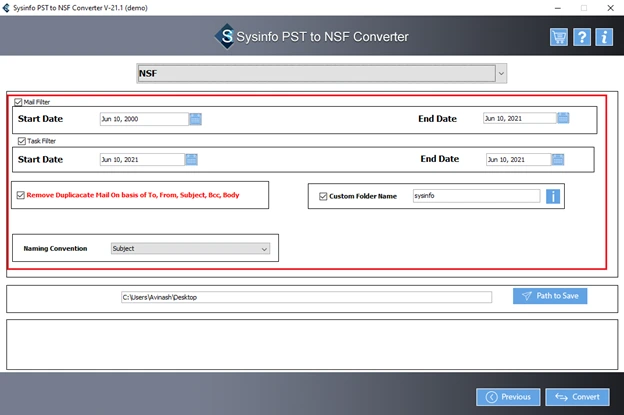This screenshot has height=415, width=624.
Task: Open the shopping cart purchase icon
Action: pos(559,37)
